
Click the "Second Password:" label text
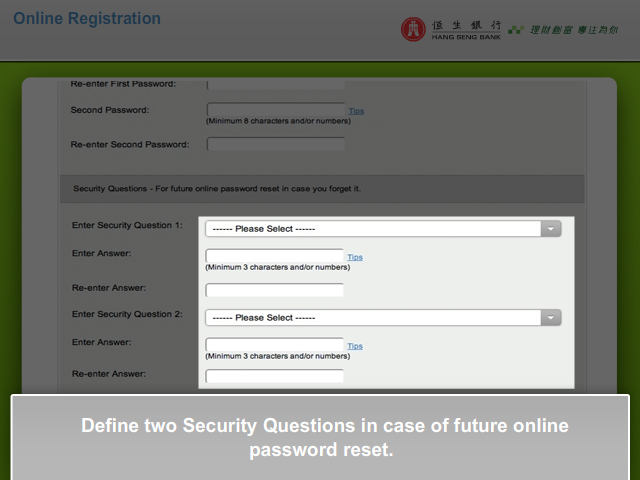tap(110, 110)
